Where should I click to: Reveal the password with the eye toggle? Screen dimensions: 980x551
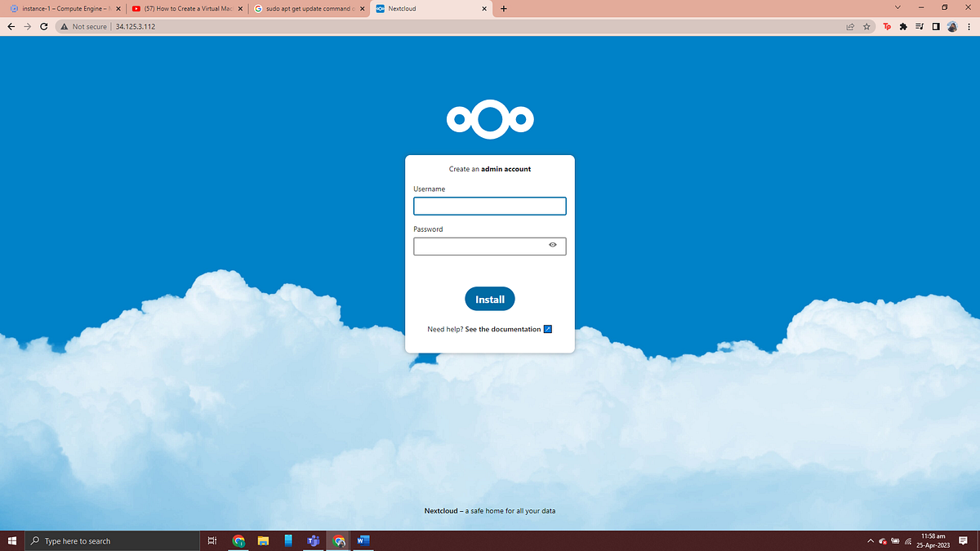click(552, 245)
